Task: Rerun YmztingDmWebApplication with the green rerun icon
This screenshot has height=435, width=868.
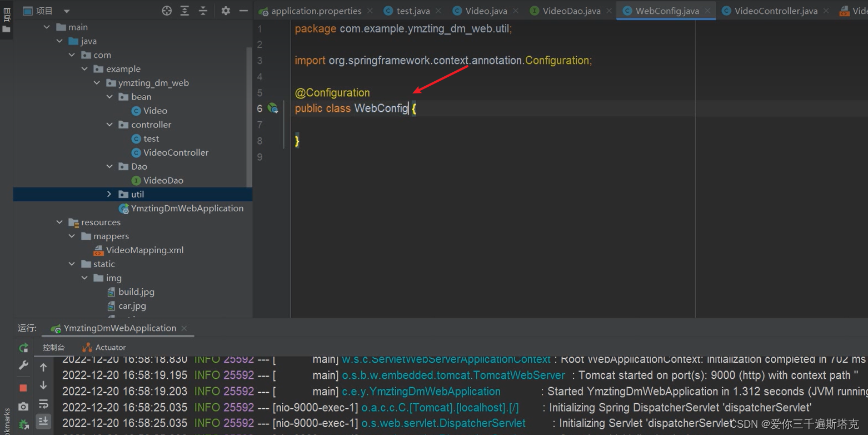Action: pos(23,347)
